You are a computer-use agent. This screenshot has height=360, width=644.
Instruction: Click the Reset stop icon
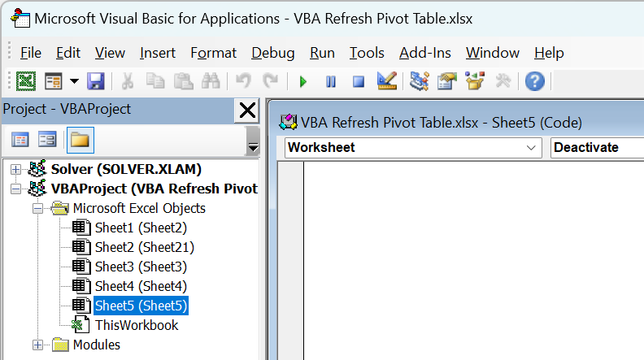tap(359, 82)
